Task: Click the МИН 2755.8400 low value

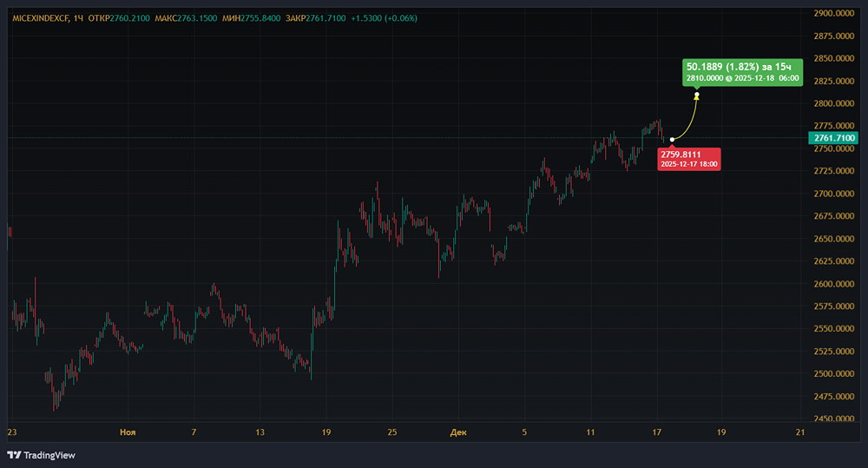Action: point(252,18)
